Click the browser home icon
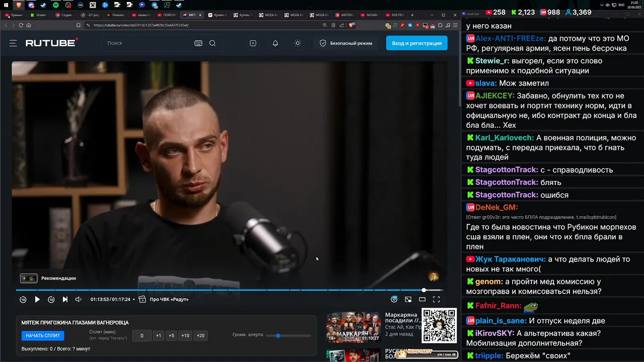This screenshot has height=362, width=644. pyautogui.click(x=29, y=25)
